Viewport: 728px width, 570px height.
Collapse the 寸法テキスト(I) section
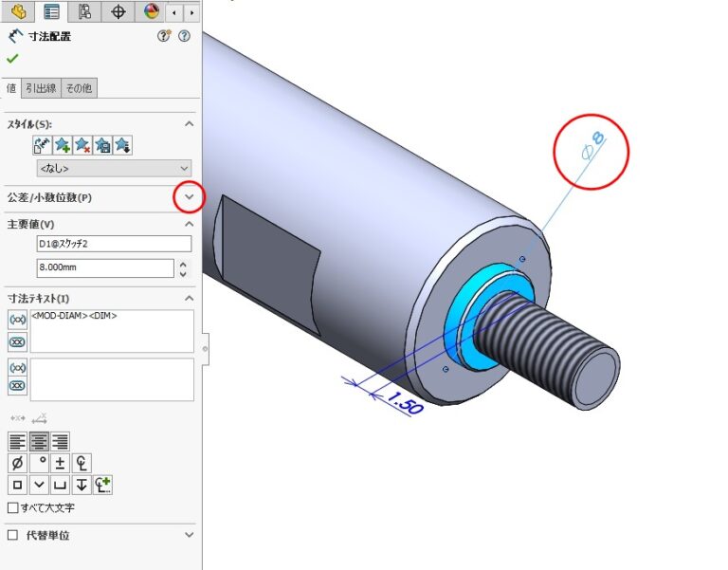point(189,298)
